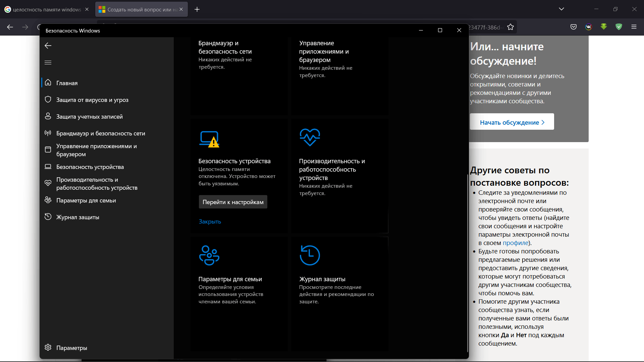
Task: Switch to the Создать новый вопрос tab
Action: click(141, 9)
